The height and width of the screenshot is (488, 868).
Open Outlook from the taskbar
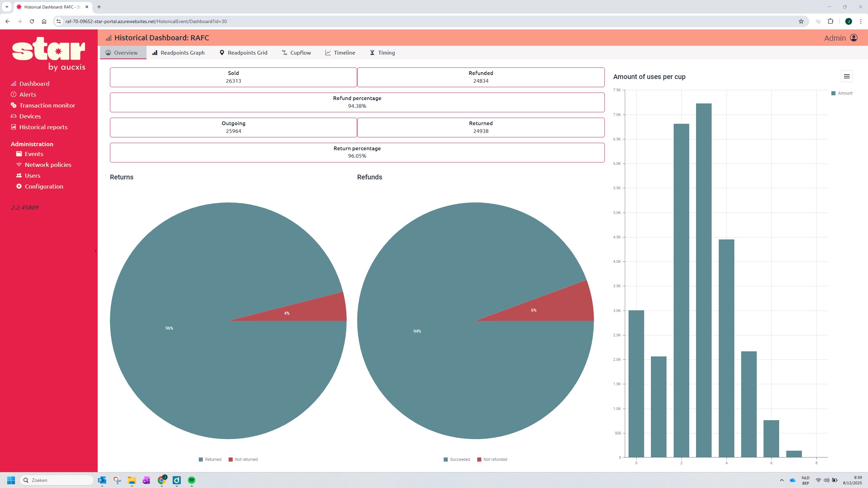pyautogui.click(x=102, y=480)
